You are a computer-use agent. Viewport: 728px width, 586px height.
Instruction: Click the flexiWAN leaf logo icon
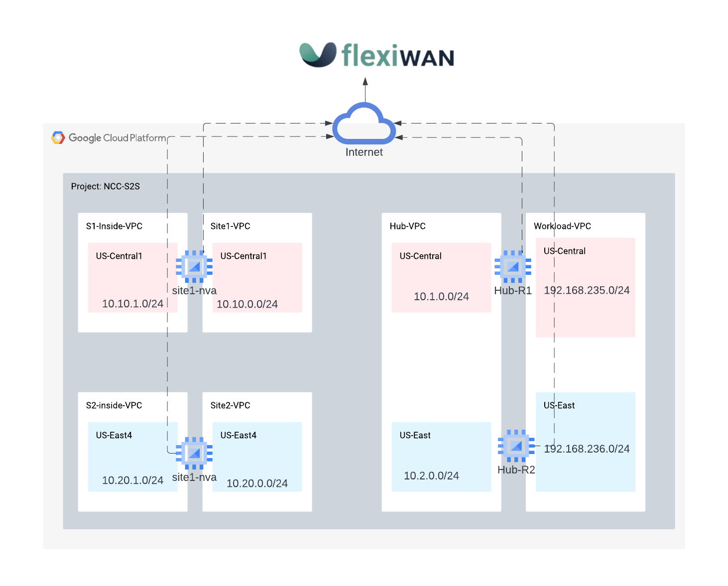(x=318, y=54)
